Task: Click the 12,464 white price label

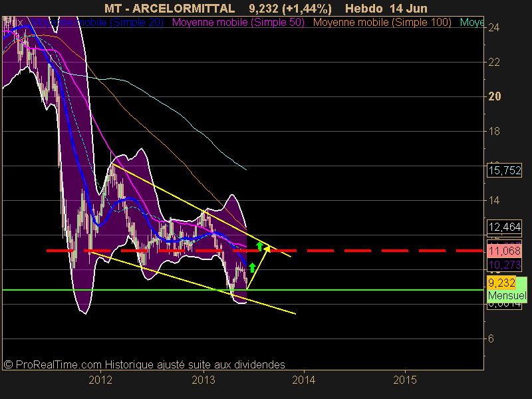Action: [505, 227]
